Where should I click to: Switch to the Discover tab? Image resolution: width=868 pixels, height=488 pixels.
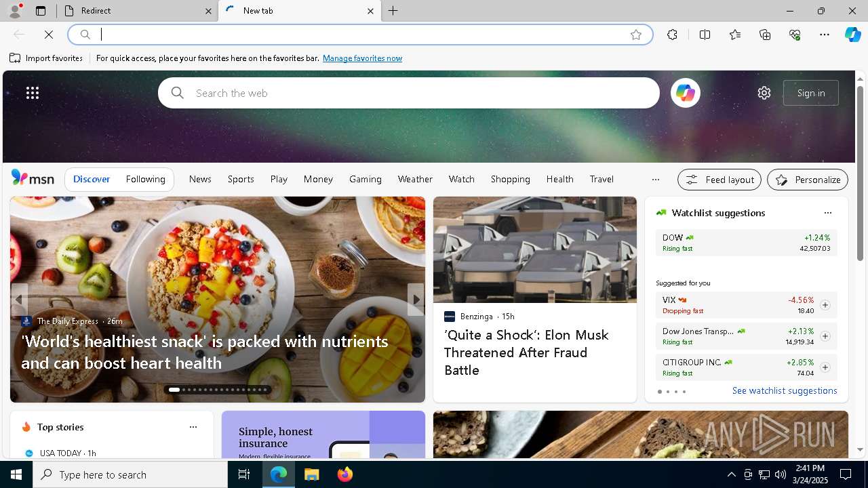click(x=92, y=179)
